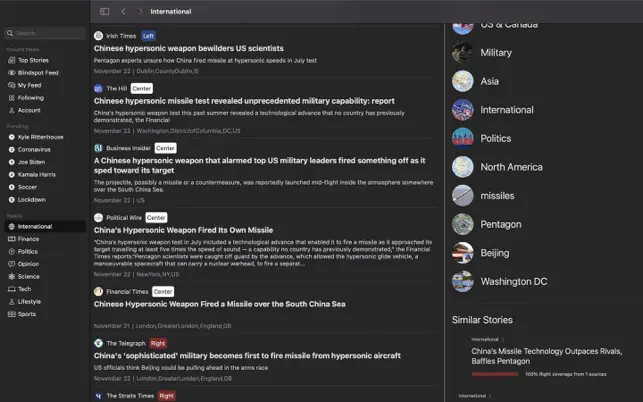Click the red Right coverage bar
The image size is (643, 402).
pos(495,374)
